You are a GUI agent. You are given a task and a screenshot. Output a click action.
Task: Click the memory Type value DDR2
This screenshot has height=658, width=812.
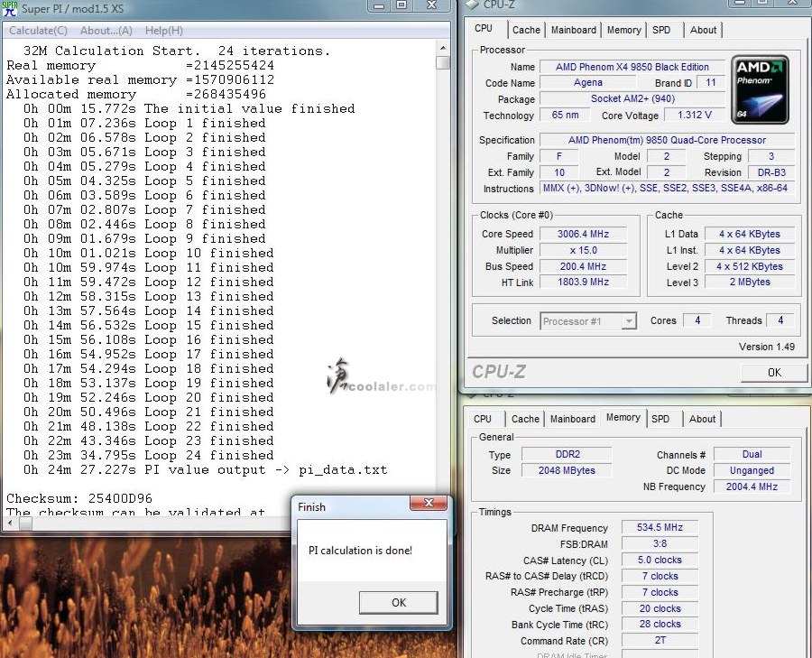[567, 454]
